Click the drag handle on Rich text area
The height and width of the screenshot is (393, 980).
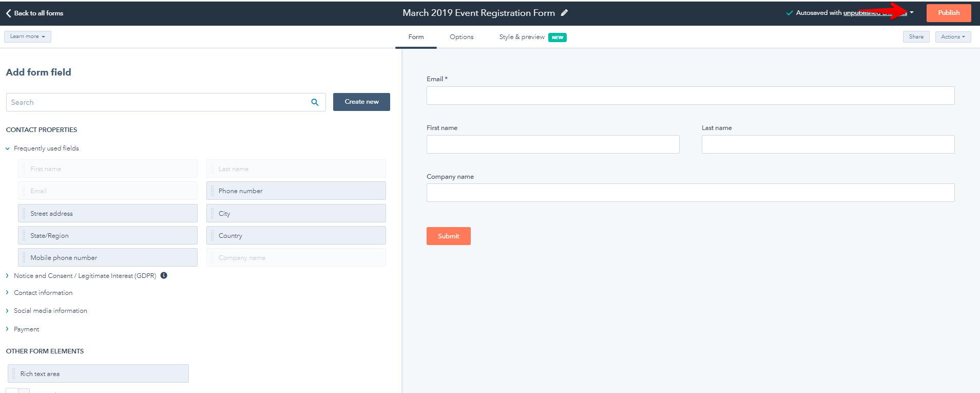[x=14, y=373]
